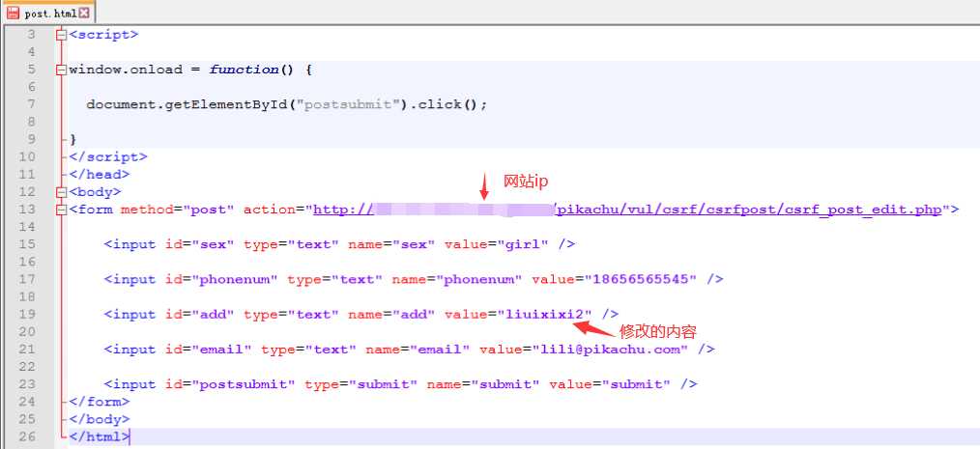Collapse the <script> block fold marker
This screenshot has height=449, width=980.
point(61,35)
